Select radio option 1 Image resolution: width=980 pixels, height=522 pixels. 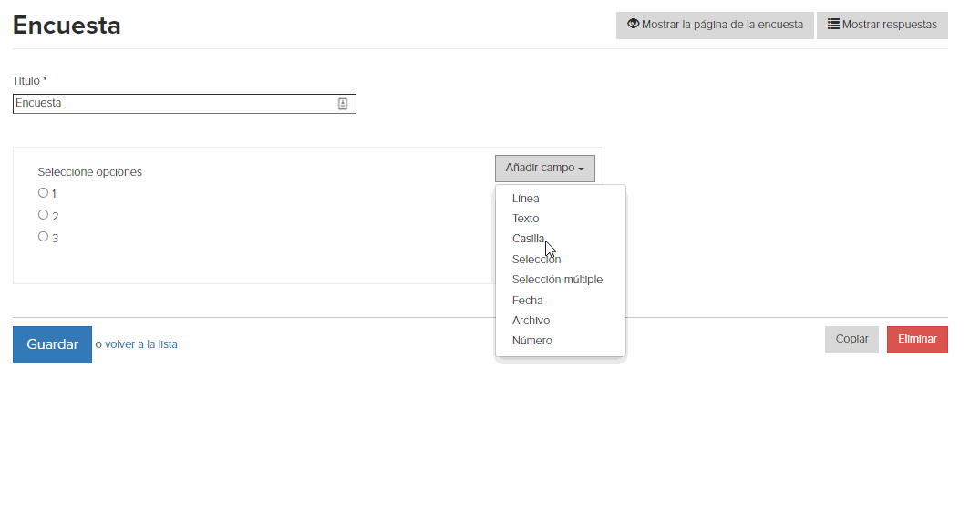tap(43, 193)
